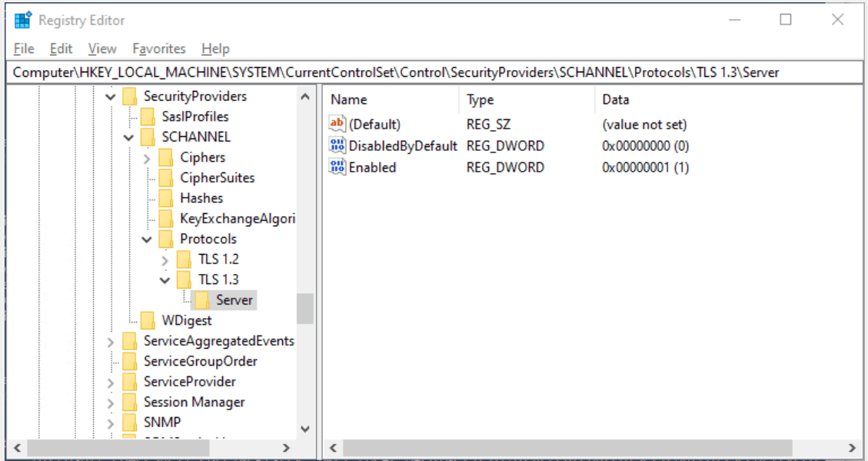Open the View menu
This screenshot has width=868, height=461.
[101, 48]
